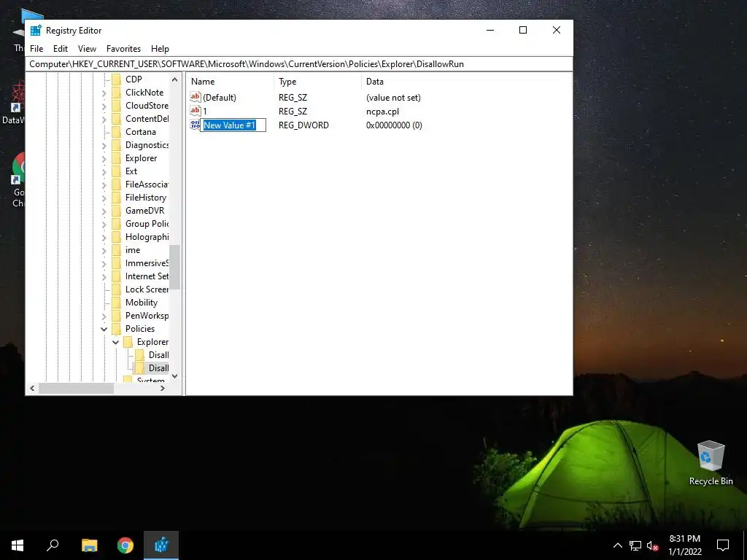Viewport: 747px width, 560px height.
Task: Click the tree vertical scrollbar thumb
Action: pyautogui.click(x=175, y=267)
